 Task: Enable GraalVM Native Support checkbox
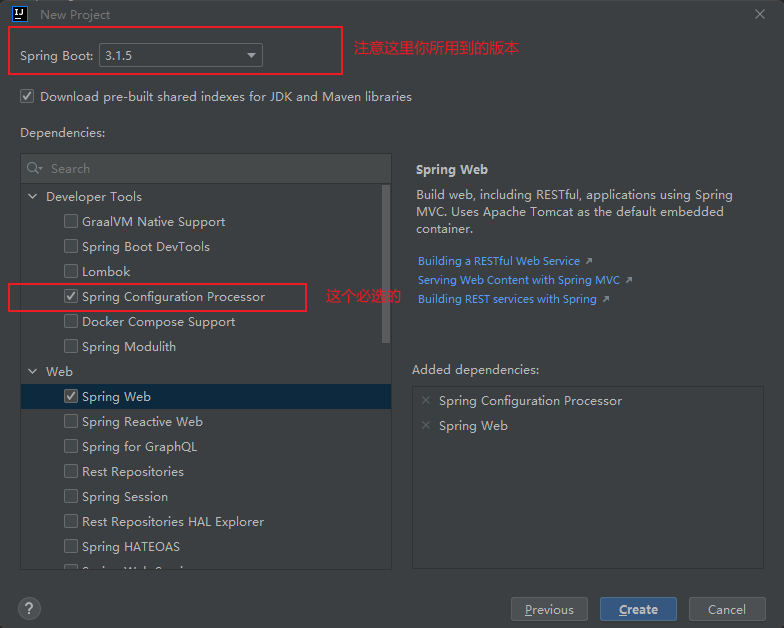[x=71, y=221]
